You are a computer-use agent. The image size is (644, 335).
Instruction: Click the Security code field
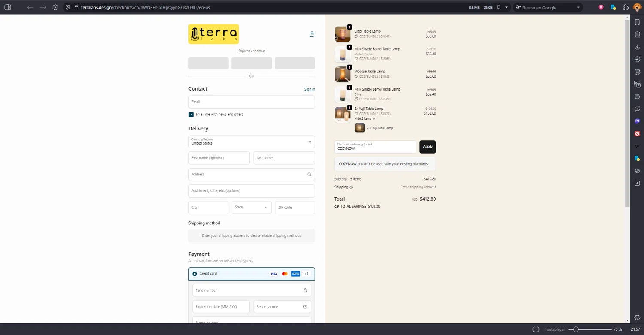282,307
